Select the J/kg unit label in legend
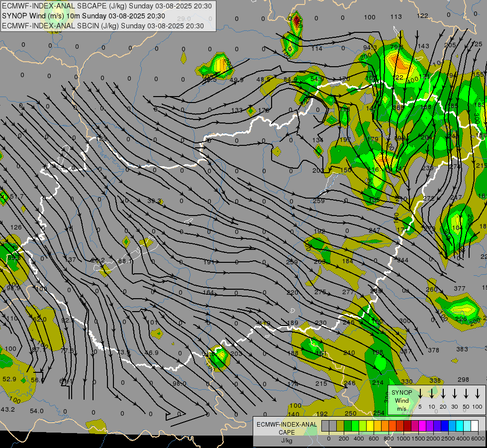This screenshot has height=448, width=487. (287, 441)
